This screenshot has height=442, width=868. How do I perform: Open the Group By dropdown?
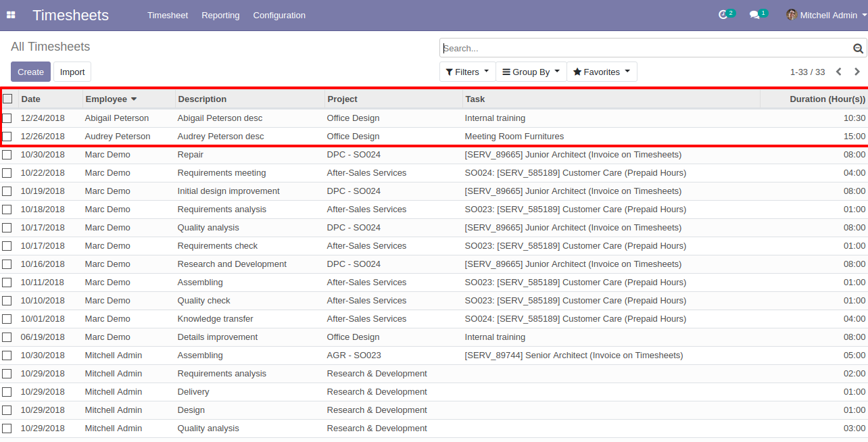[531, 72]
